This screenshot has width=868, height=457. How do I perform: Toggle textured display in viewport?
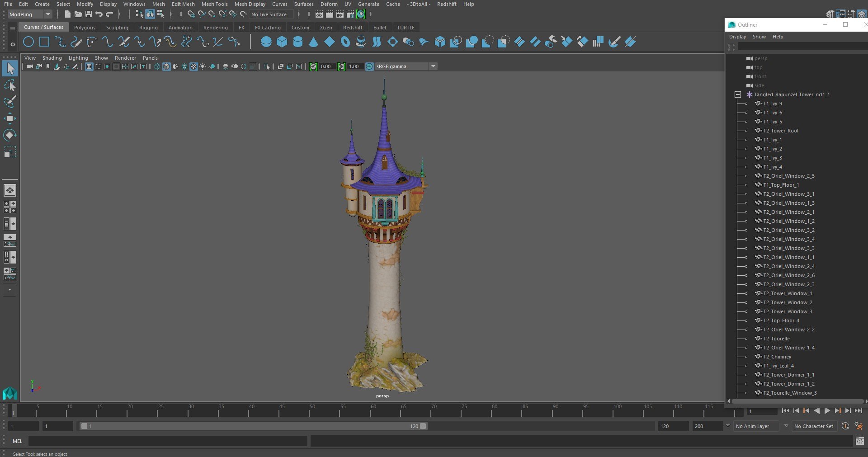[x=193, y=66]
